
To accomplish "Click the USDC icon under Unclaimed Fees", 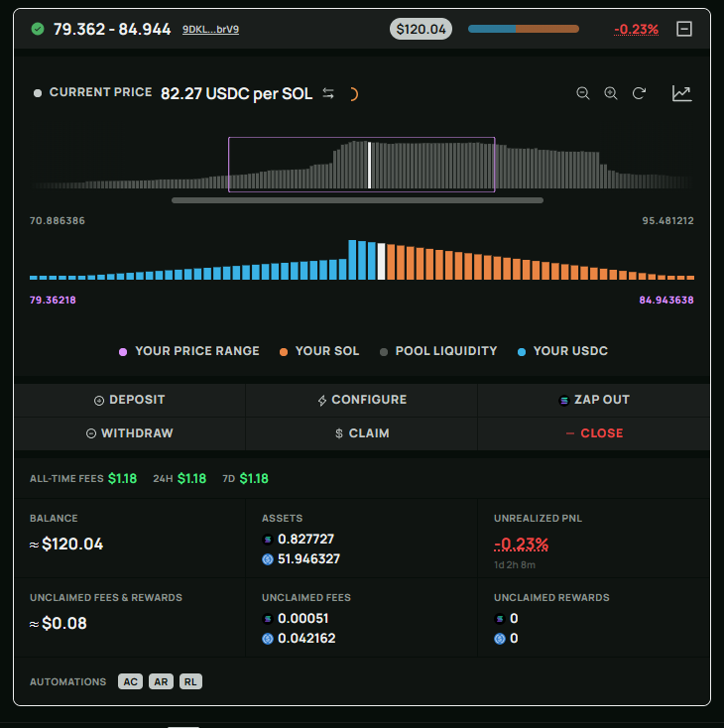I will (267, 639).
